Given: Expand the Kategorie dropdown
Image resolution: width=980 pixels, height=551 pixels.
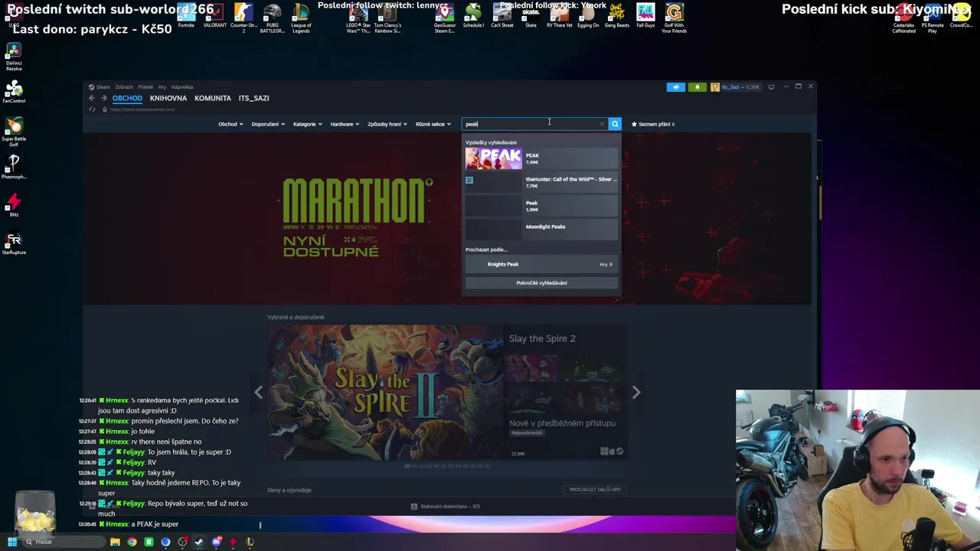Looking at the screenshot, I should coord(307,124).
